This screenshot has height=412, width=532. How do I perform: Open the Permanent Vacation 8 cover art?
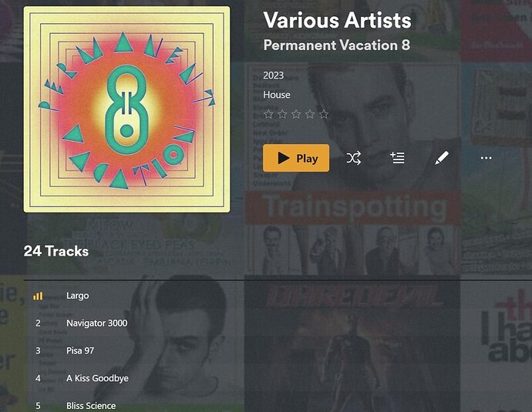click(126, 109)
